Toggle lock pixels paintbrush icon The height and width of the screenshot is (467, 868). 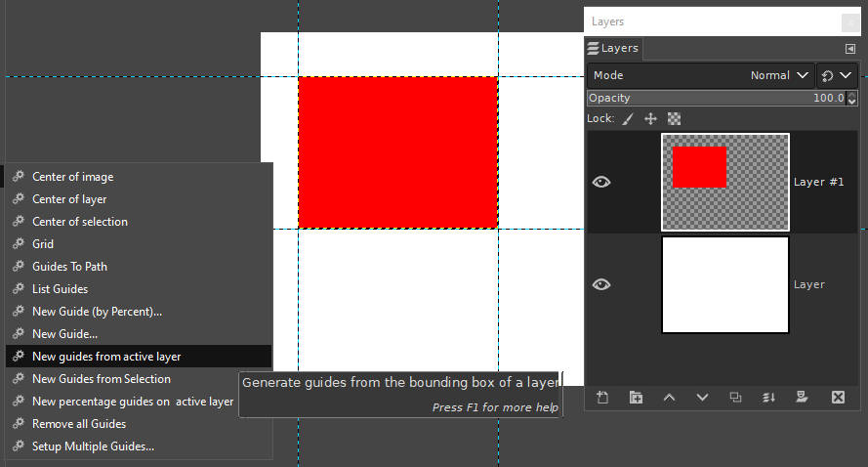coord(627,118)
